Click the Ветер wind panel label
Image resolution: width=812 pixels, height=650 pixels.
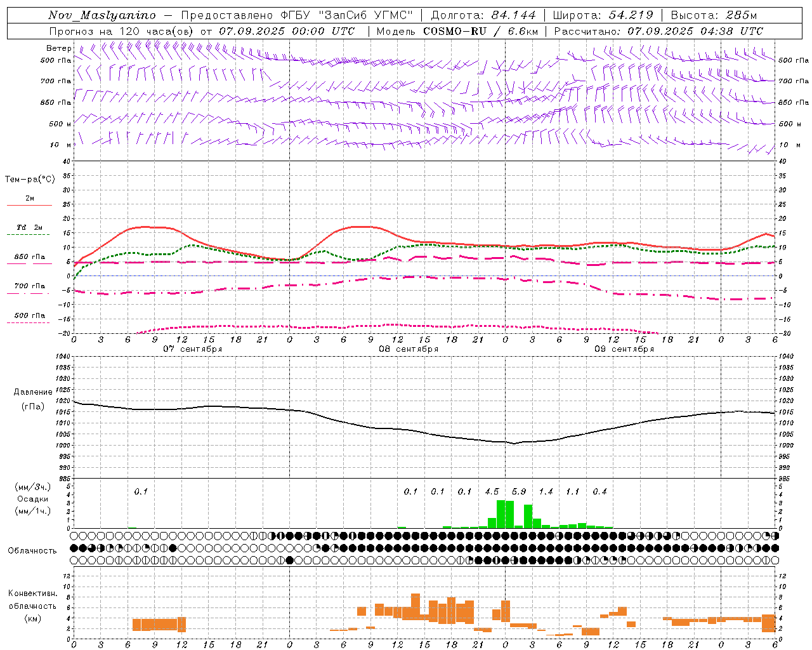pos(58,48)
